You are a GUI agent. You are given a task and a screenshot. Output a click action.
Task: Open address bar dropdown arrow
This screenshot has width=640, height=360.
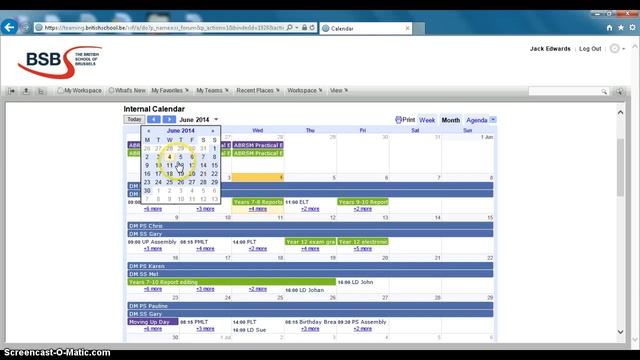click(x=297, y=28)
